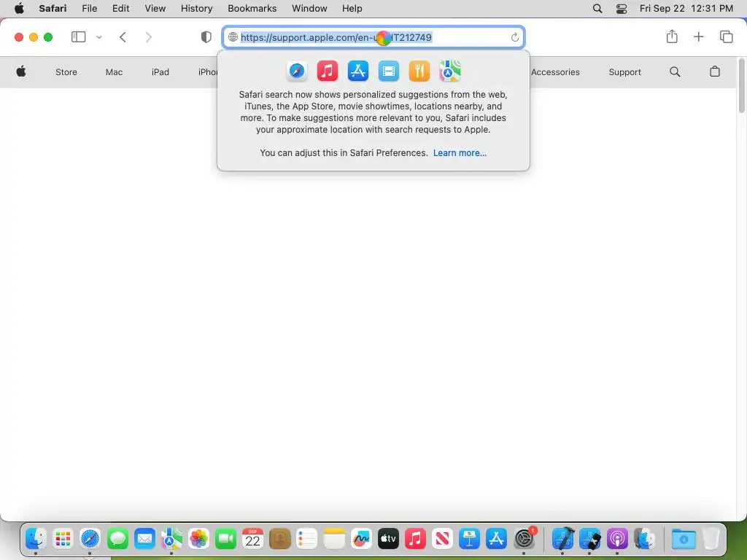Open Podcasts from the Dock
The image size is (747, 560).
click(617, 539)
